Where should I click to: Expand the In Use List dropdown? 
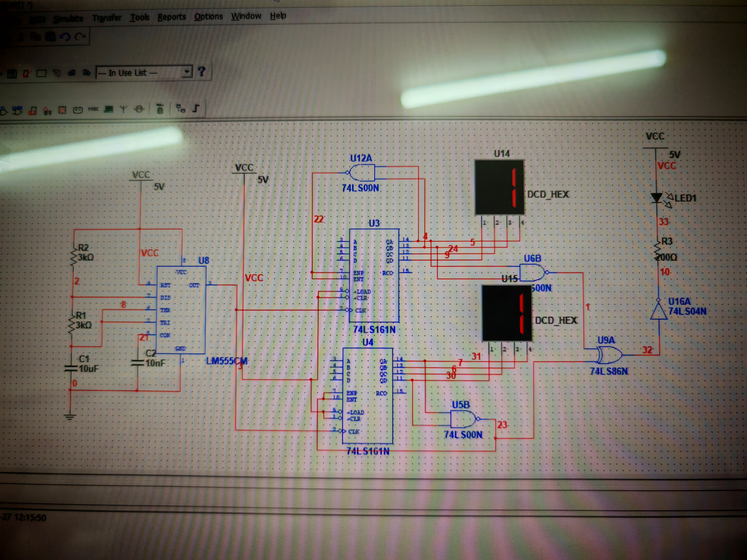click(x=187, y=71)
